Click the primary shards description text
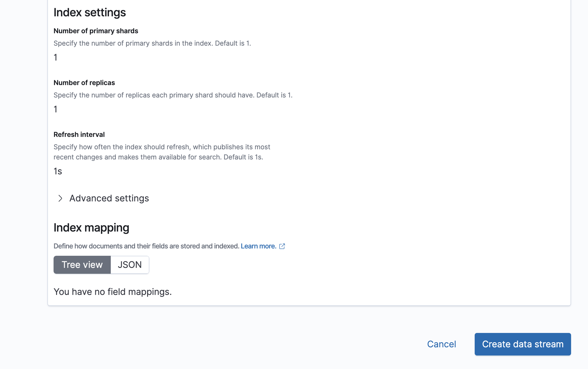588x369 pixels. tap(152, 43)
